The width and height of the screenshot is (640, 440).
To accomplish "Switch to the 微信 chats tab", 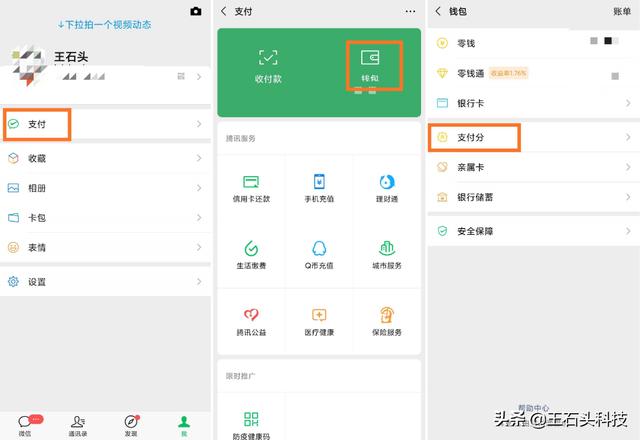I will pyautogui.click(x=25, y=426).
